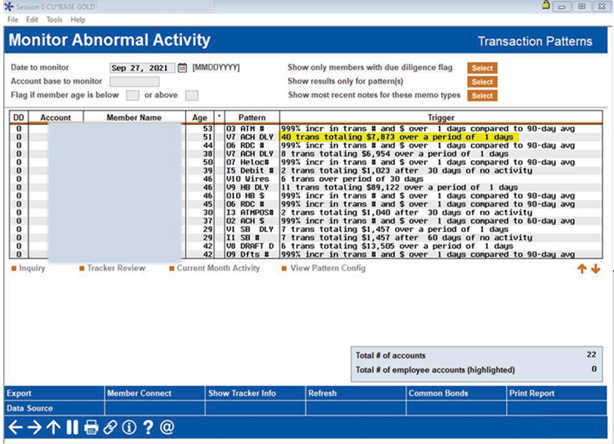Click the Export button
The image size is (614, 444).
pos(54,393)
